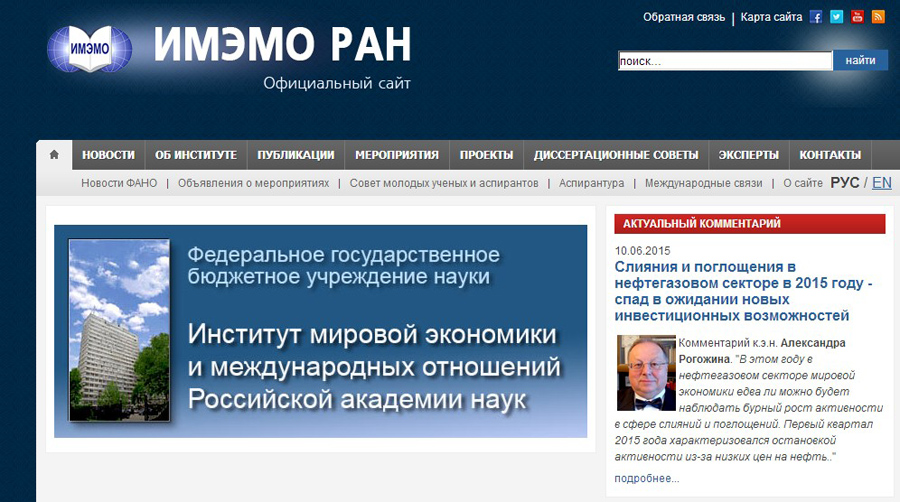Click the Обратная связь link
This screenshot has width=900, height=502.
click(x=684, y=17)
